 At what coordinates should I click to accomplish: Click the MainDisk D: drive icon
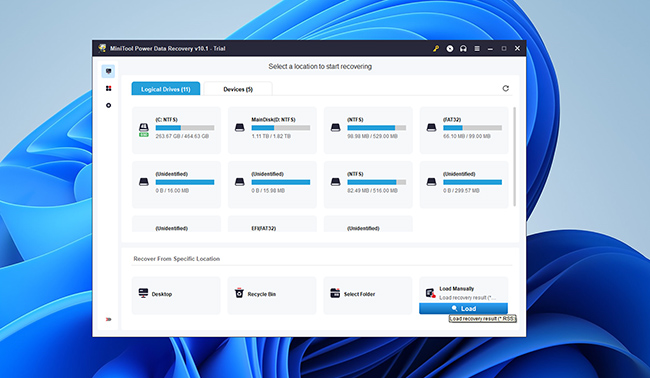point(240,128)
